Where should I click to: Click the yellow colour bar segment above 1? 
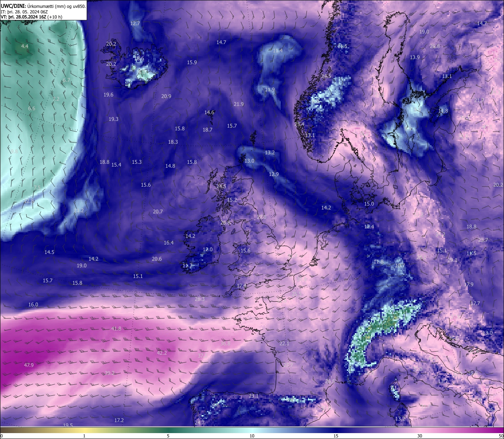click(84, 430)
